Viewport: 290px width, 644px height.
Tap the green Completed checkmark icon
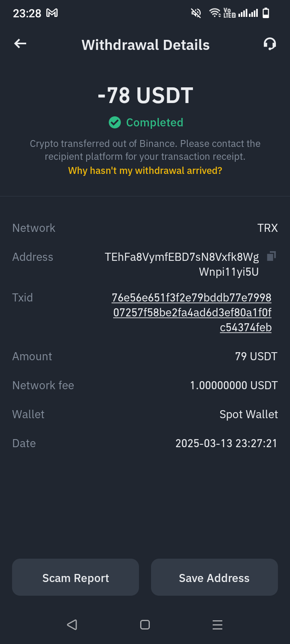click(x=115, y=122)
